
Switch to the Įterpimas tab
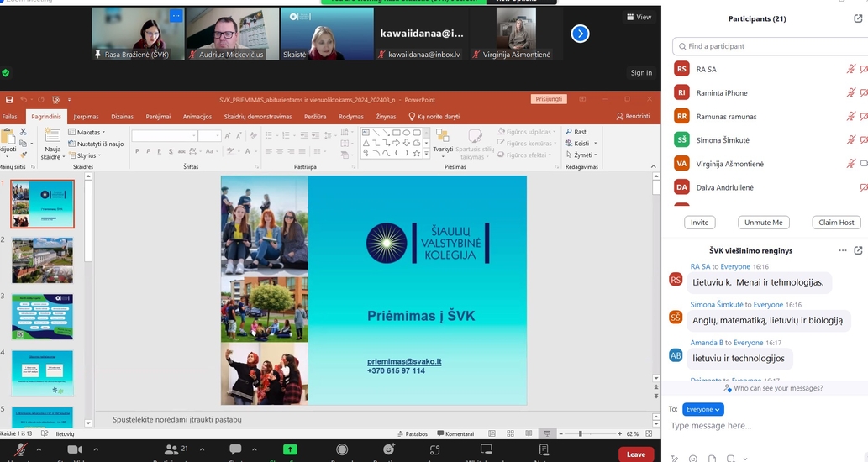[86, 117]
